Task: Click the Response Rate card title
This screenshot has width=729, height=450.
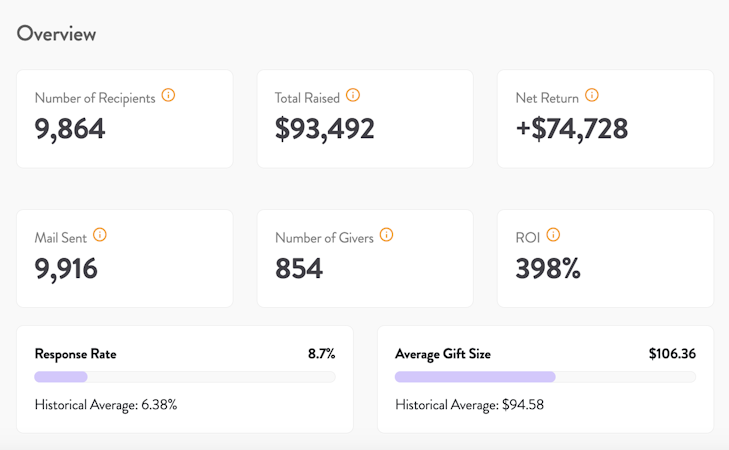Action: coord(77,354)
